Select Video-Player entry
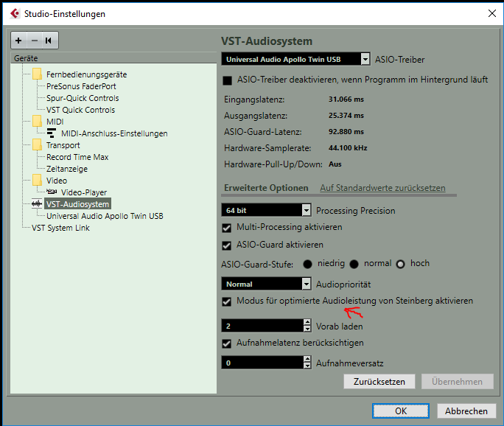504x426 pixels. pos(84,192)
